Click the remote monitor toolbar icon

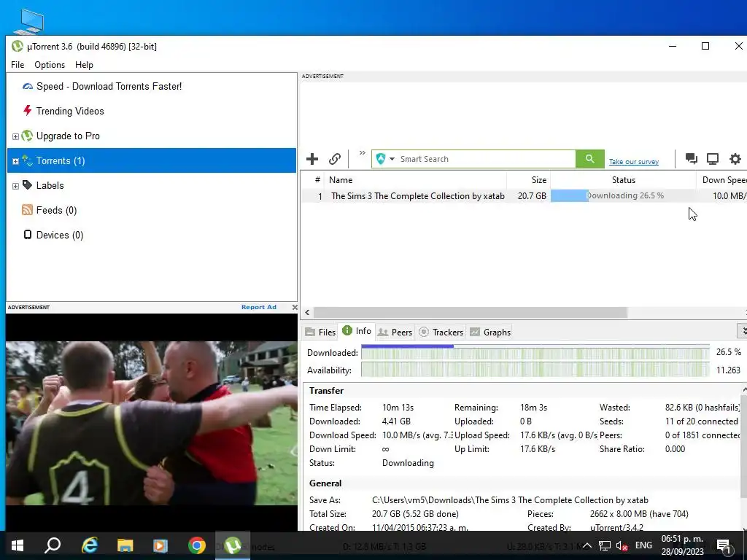[713, 158]
